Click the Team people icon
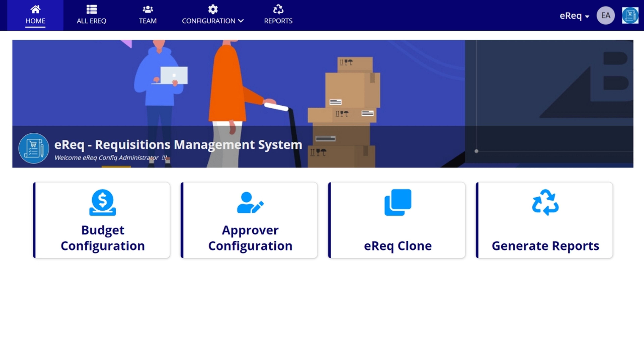Viewport: 644px width, 362px height. coord(148,10)
